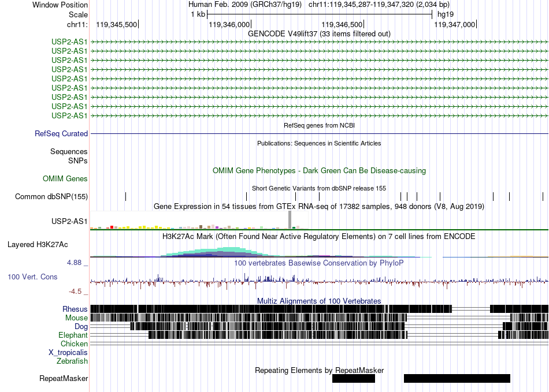Click the topmost USP2-AS1 GENCODE transcript label
The width and height of the screenshot is (549, 392).
click(69, 42)
